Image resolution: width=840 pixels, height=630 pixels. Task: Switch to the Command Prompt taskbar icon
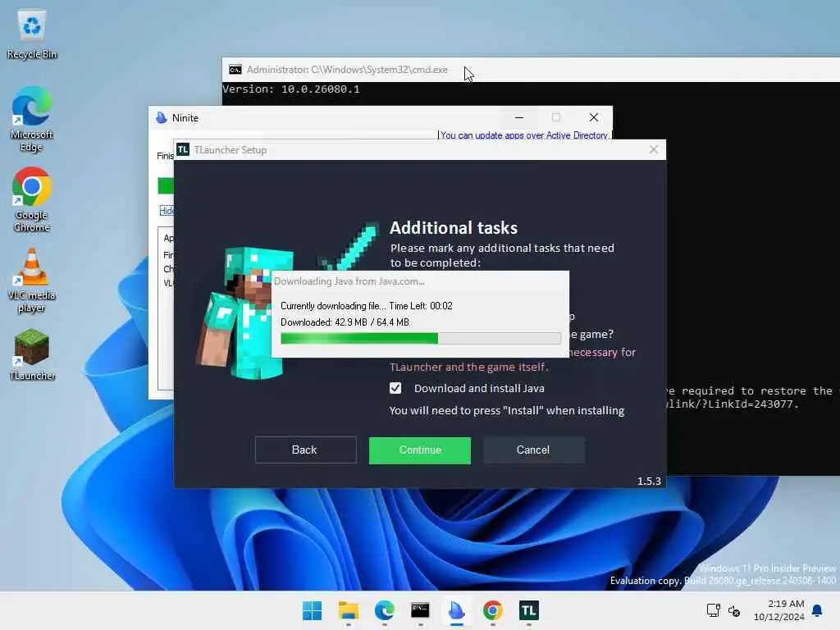pos(420,610)
